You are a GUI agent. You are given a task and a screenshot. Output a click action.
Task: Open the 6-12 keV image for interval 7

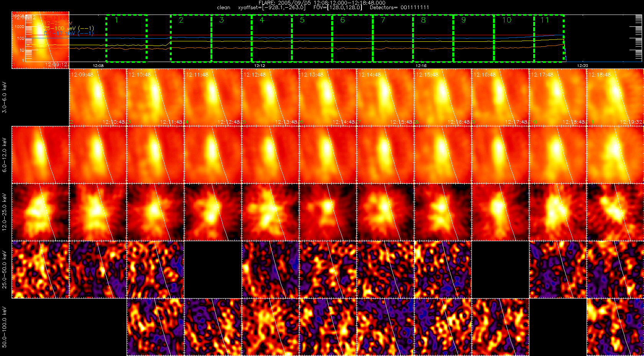coord(385,155)
